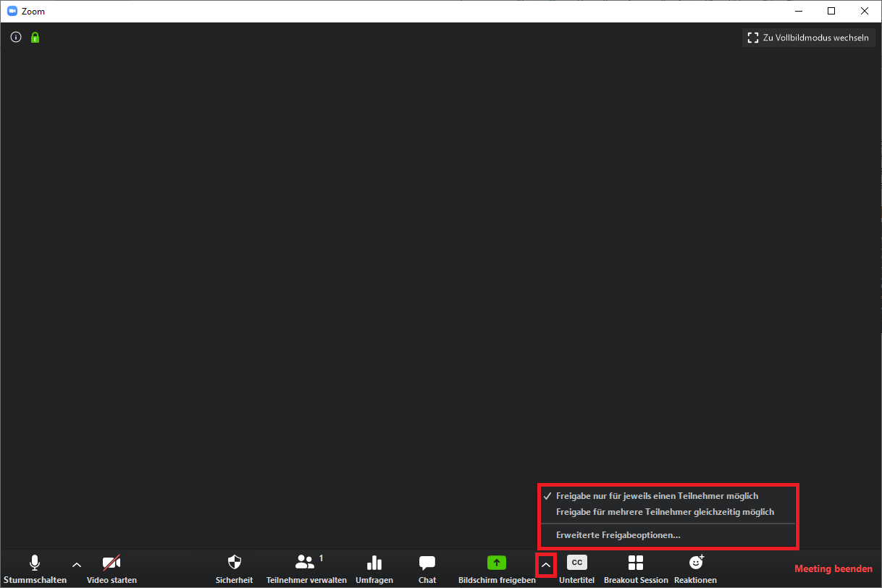Viewport: 882px width, 588px height.
Task: Click the green encryption lock icon
Action: click(x=35, y=38)
